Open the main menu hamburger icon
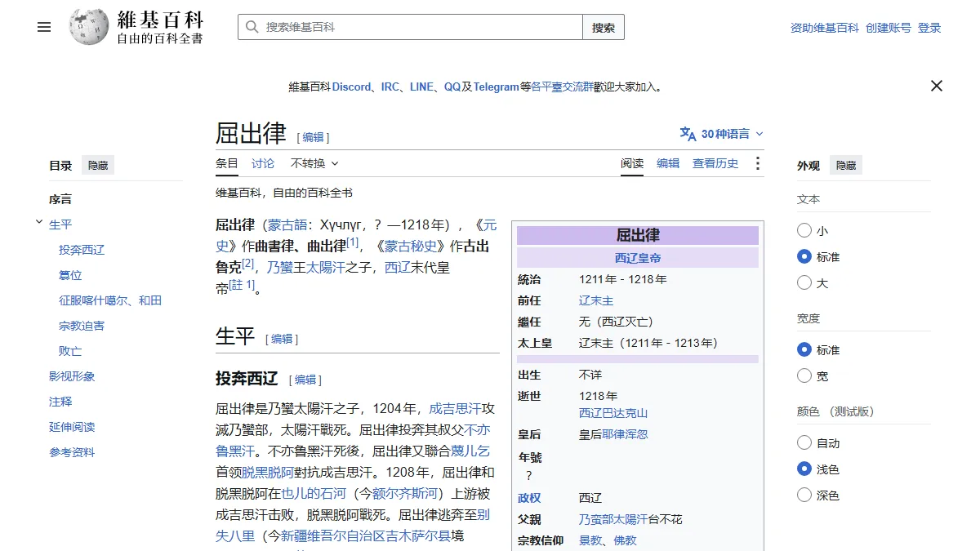This screenshot has height=551, width=980. tap(44, 27)
